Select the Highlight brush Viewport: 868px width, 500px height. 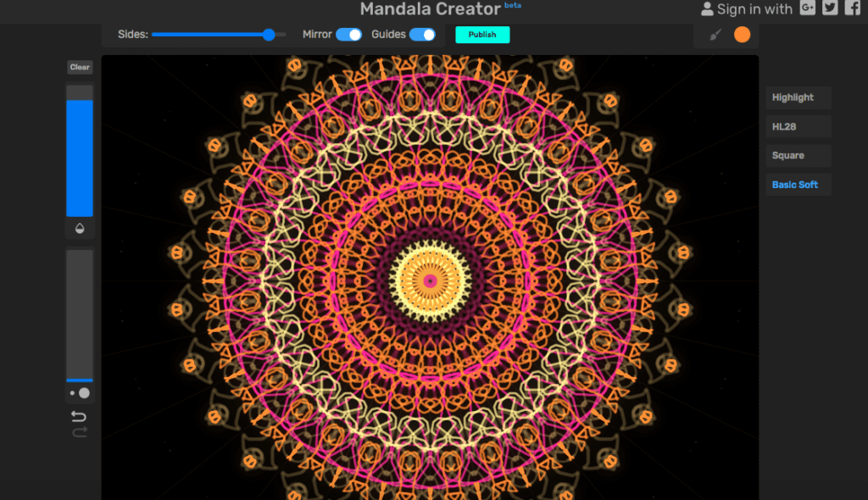point(798,97)
